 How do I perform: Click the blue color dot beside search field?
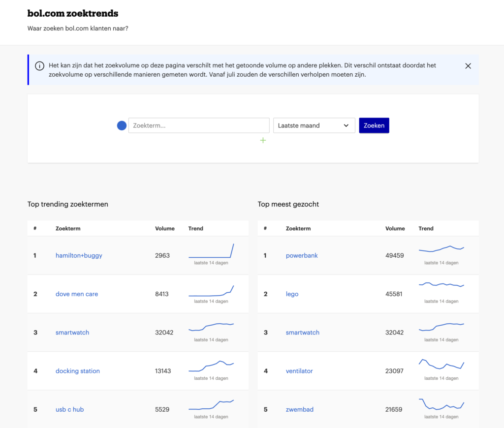tap(122, 125)
